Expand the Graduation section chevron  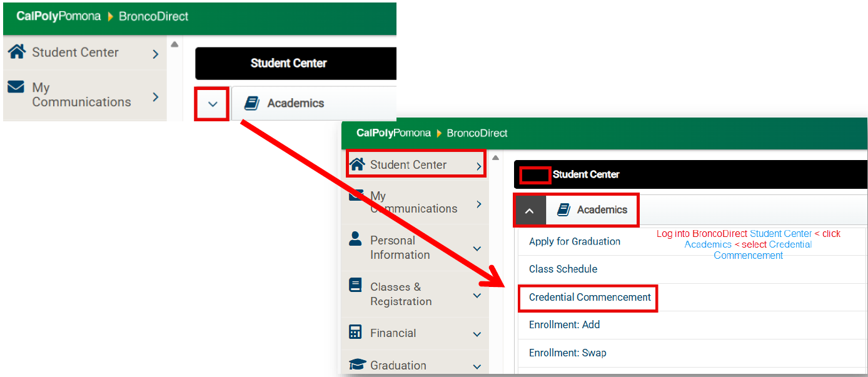pos(478,366)
